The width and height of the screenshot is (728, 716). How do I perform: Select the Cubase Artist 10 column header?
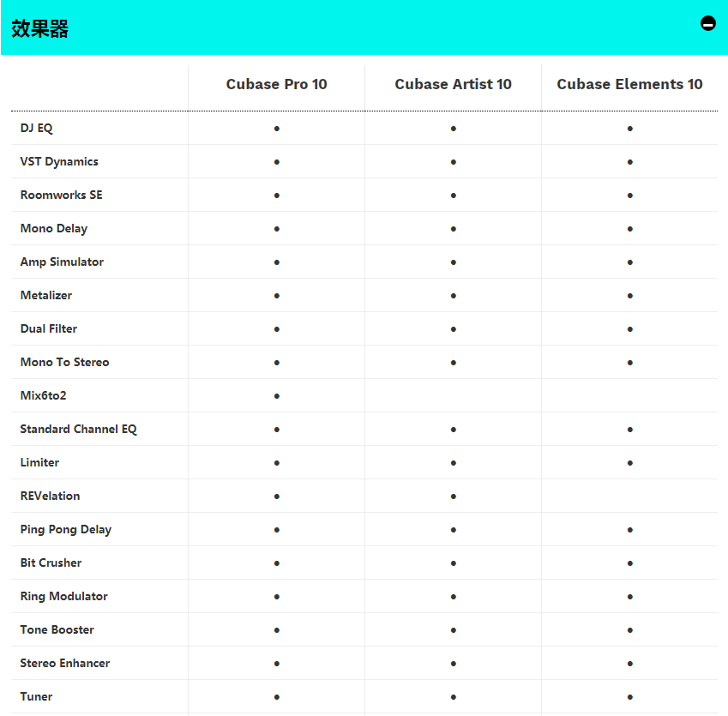(x=453, y=84)
